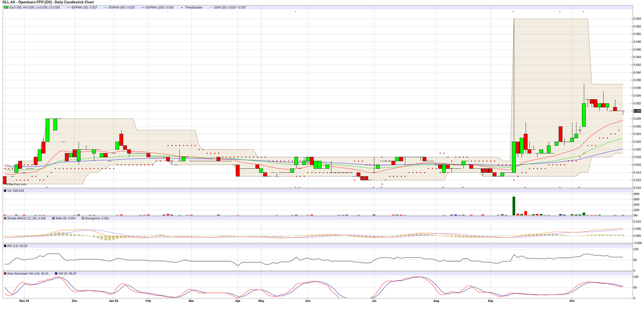Screen dimensions: 644x309
Task: Click the 0.016 price axis label
Action: tap(636, 164)
